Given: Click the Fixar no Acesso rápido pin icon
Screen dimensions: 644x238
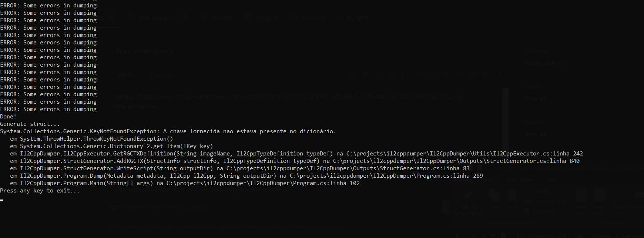Looking at the screenshot, I should (468, 195).
